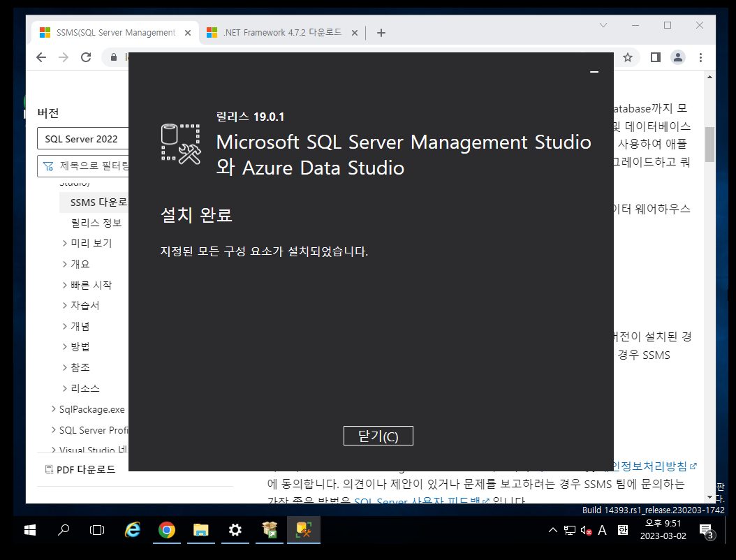
Task: Open the SQL Server 사용자 피드백 link
Action: tap(422, 500)
